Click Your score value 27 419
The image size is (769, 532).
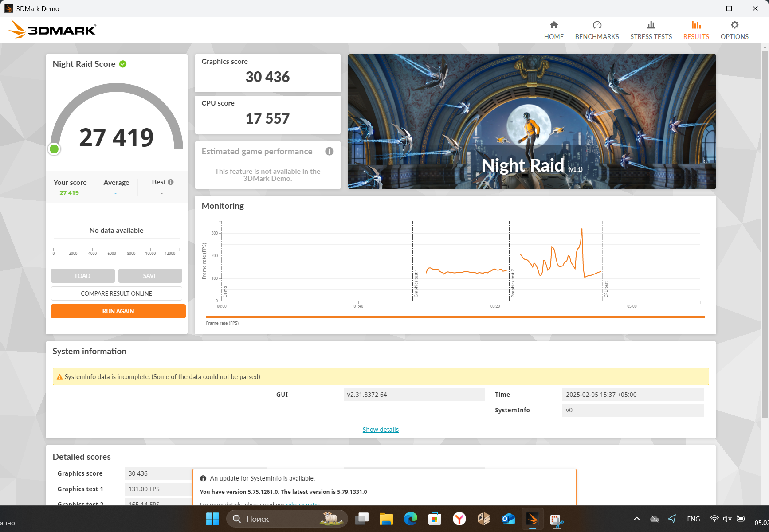tap(69, 193)
